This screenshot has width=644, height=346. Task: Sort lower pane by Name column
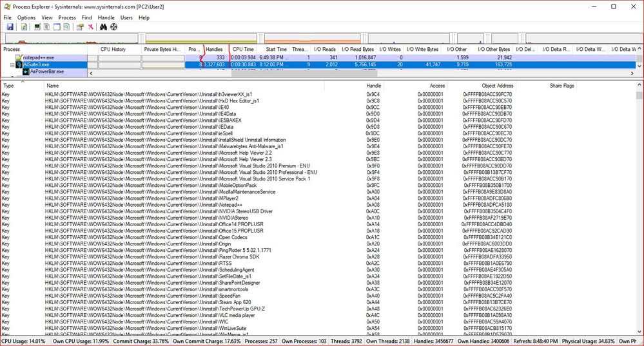[184, 85]
